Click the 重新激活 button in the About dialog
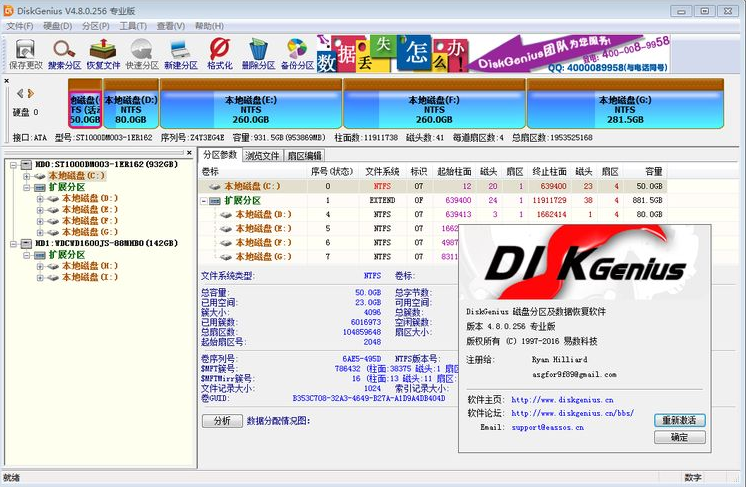The height and width of the screenshot is (487, 747). 680,420
